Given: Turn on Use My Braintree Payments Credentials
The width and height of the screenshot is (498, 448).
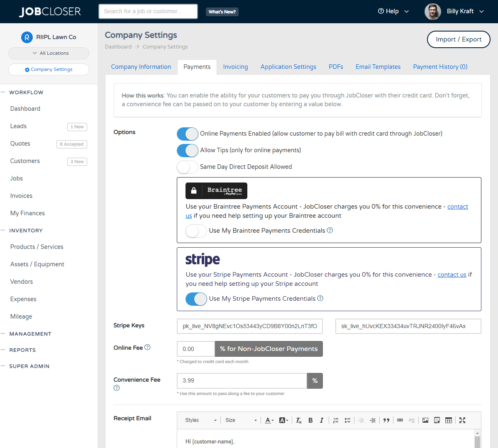Looking at the screenshot, I should point(196,231).
